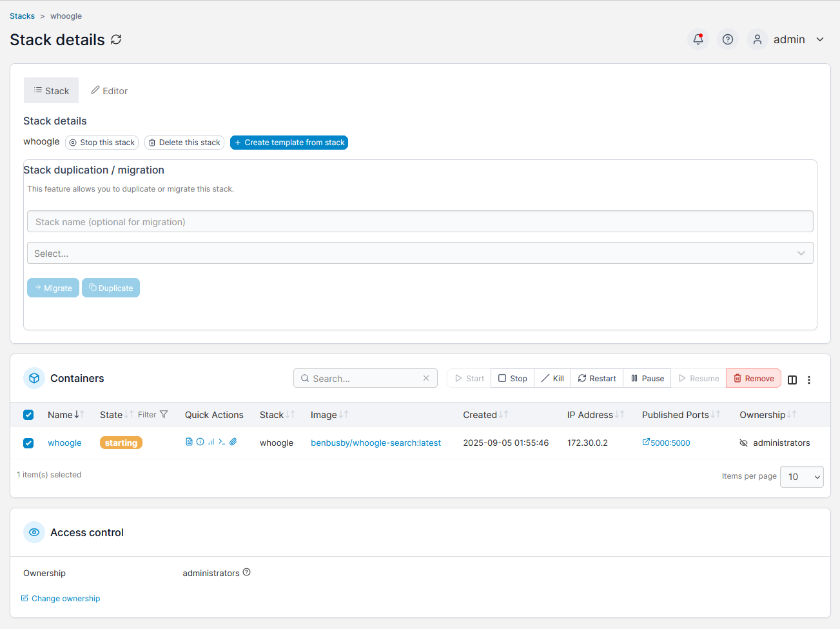Switch to the Editor tab
The width and height of the screenshot is (840, 629).
[109, 91]
